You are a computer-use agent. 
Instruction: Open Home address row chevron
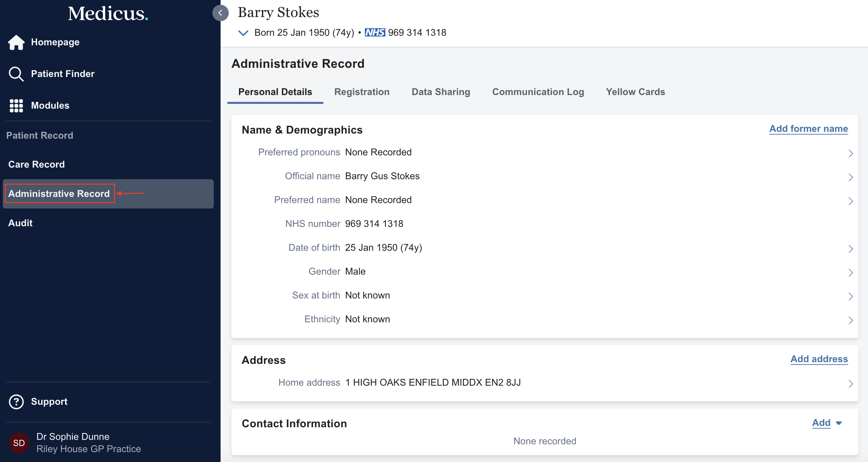click(x=850, y=384)
